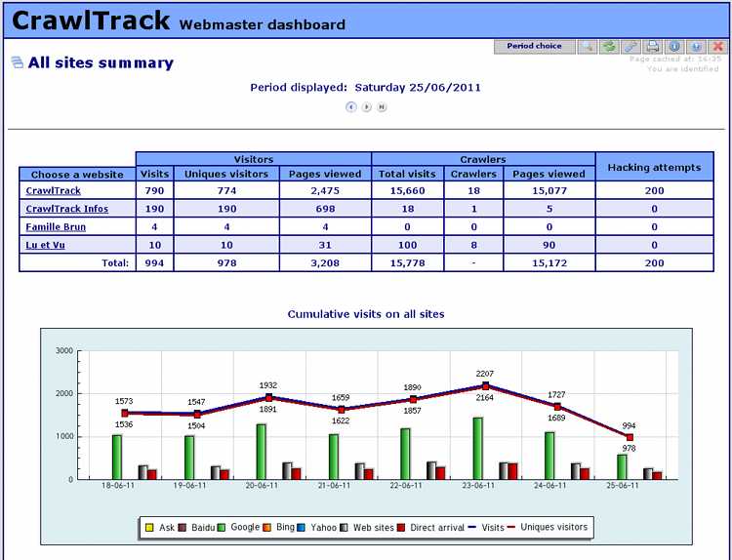Click the blue info icon
Image resolution: width=732 pixels, height=560 pixels.
click(x=674, y=46)
